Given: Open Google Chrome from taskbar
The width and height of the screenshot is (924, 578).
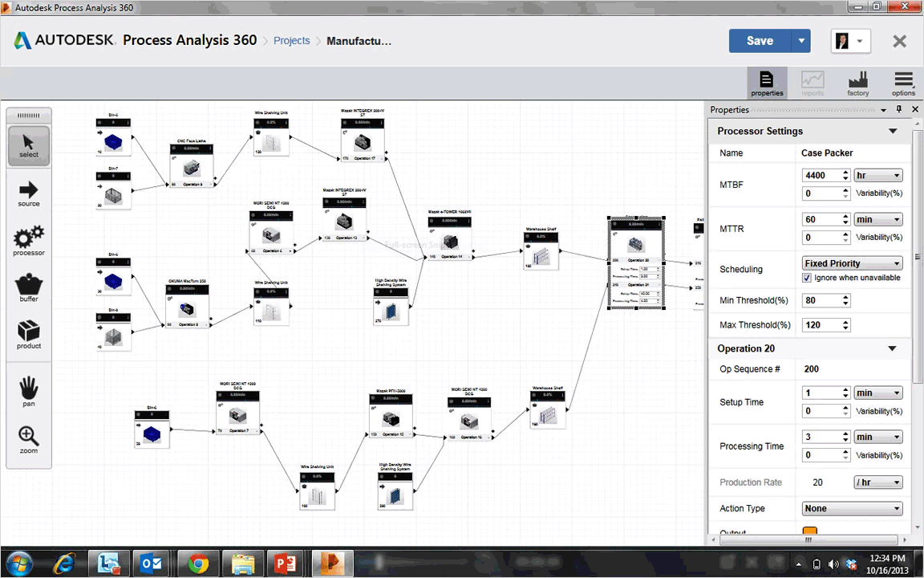Looking at the screenshot, I should [198, 564].
